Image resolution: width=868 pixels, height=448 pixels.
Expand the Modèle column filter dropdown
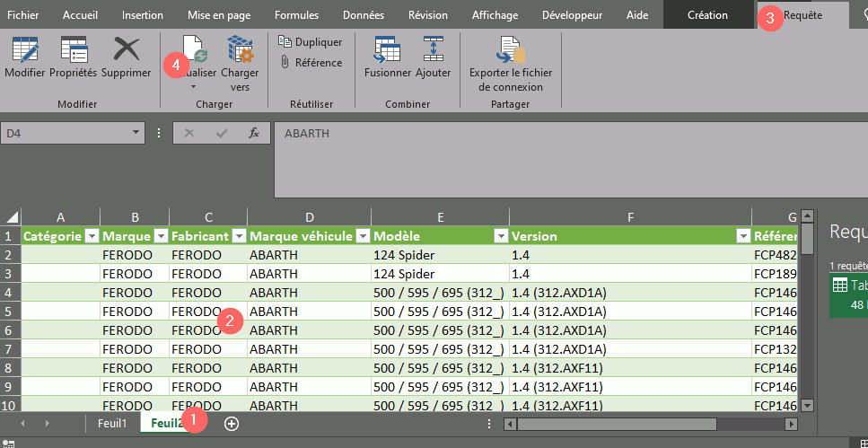click(500, 236)
